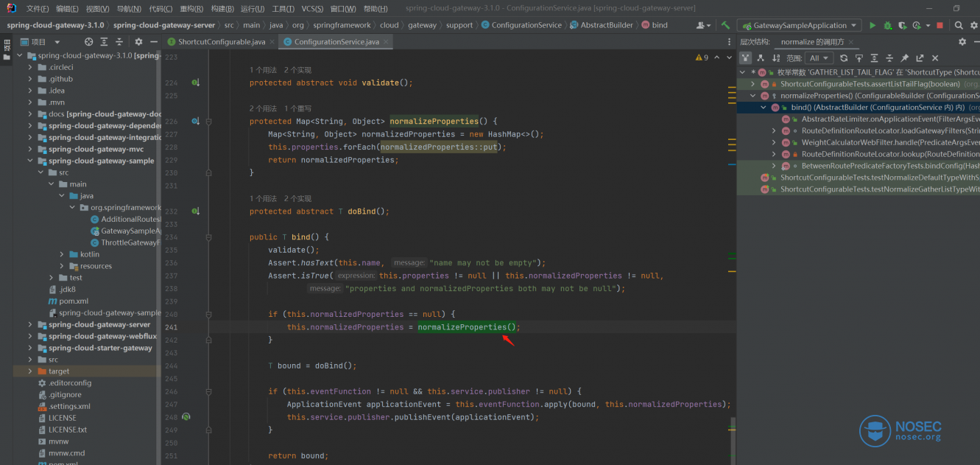Open the GatewaySampleApplication run configuration dropdown

(x=800, y=25)
